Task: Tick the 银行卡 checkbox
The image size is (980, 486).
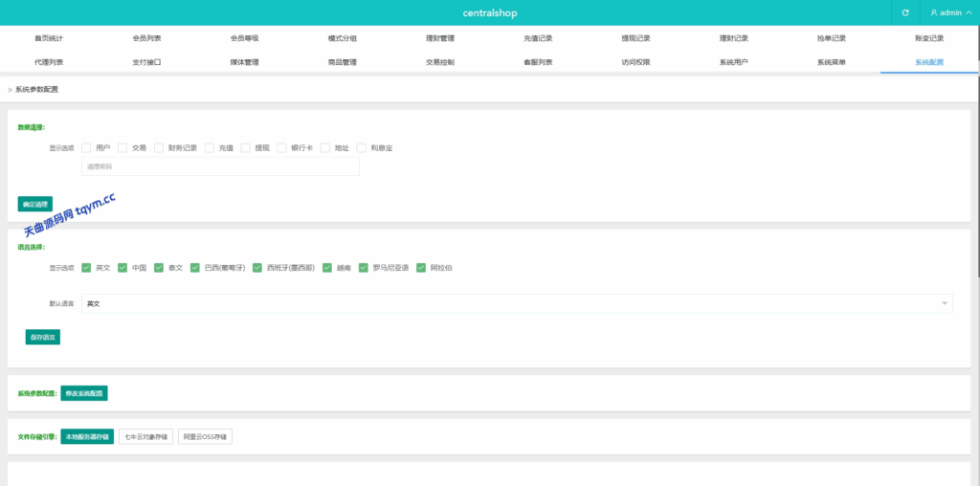Action: pos(282,148)
